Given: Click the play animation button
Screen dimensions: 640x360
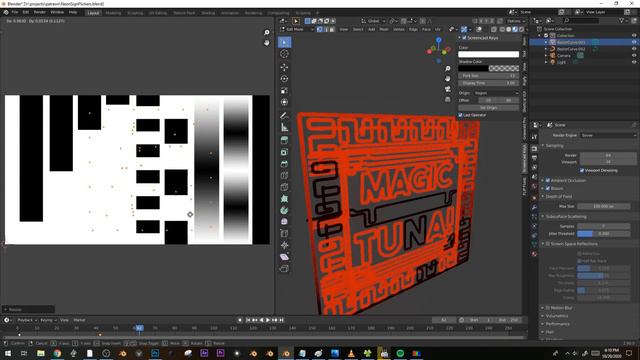Looking at the screenshot, I should [268, 320].
